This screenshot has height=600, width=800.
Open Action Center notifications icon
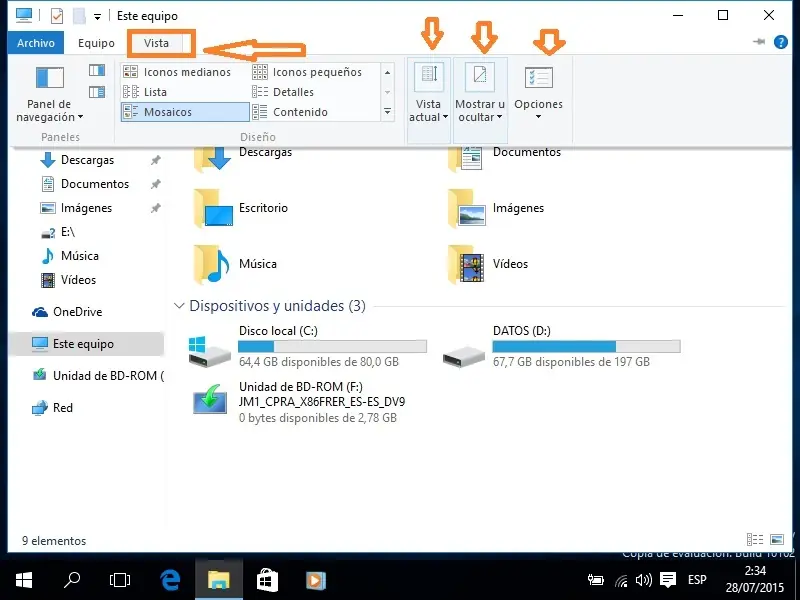point(668,580)
